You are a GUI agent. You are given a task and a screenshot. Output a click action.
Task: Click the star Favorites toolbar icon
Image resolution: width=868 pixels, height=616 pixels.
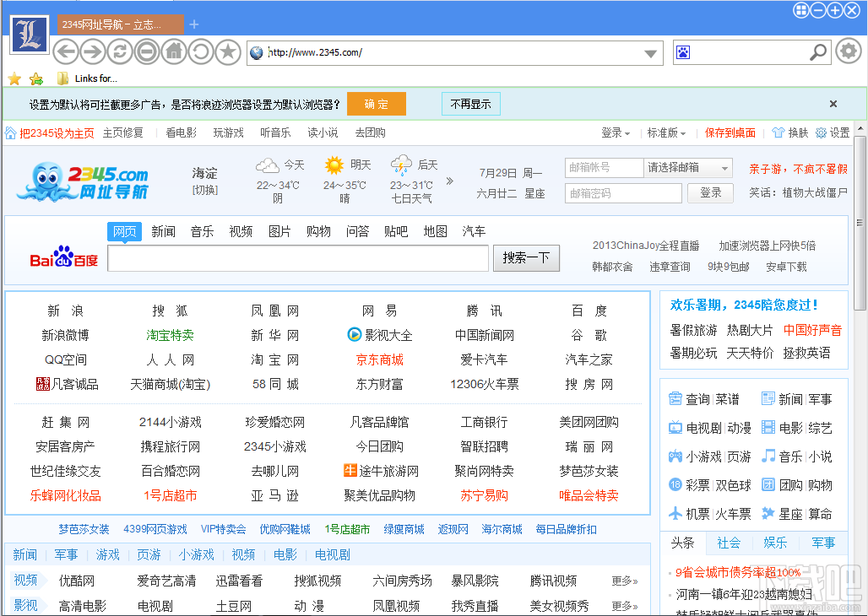tap(227, 52)
